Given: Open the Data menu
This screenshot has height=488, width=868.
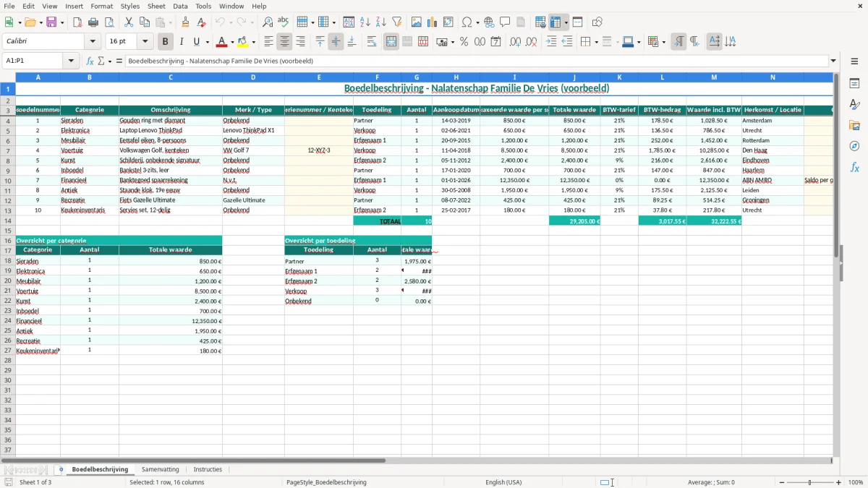Looking at the screenshot, I should click(x=180, y=6).
